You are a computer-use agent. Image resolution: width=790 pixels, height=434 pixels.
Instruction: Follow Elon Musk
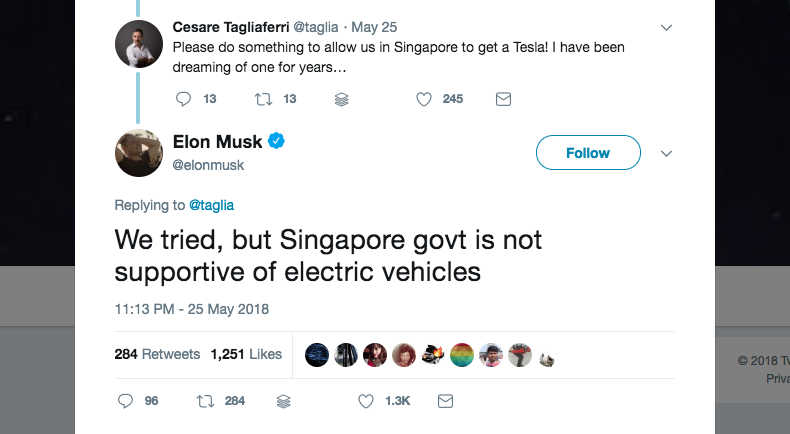point(587,153)
